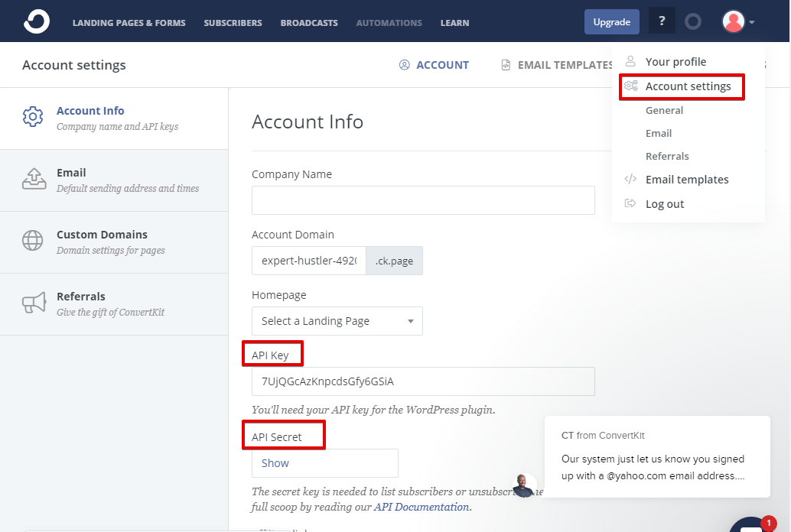Open Custom Domains settings

[x=114, y=242]
